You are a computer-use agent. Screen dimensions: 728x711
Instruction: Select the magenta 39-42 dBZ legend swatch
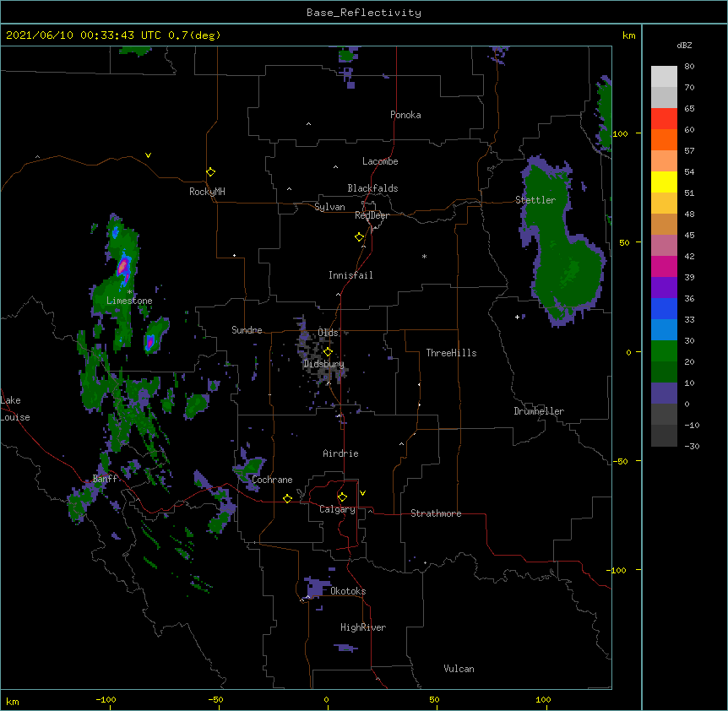(664, 266)
